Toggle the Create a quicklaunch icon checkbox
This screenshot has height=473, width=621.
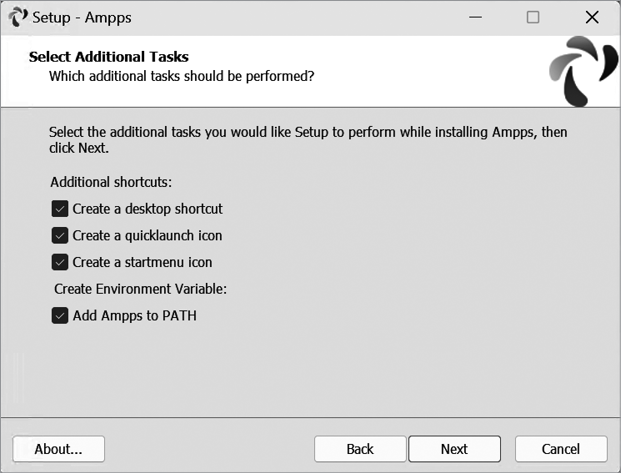(x=60, y=236)
